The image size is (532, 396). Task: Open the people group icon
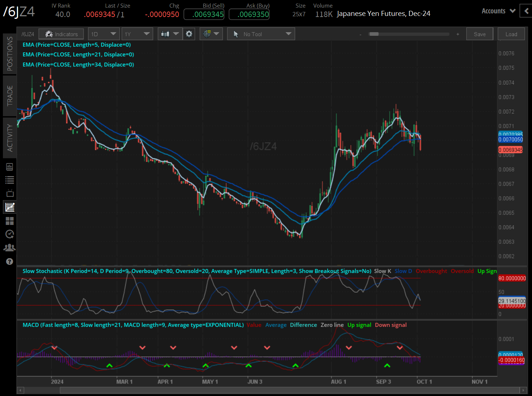(10, 248)
